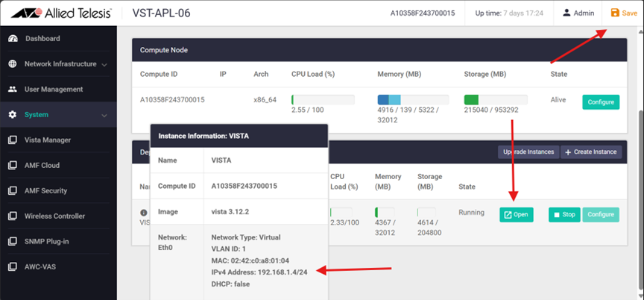Click the Allied Telesis logo
Viewport: 644px width, 300px height.
click(x=61, y=13)
